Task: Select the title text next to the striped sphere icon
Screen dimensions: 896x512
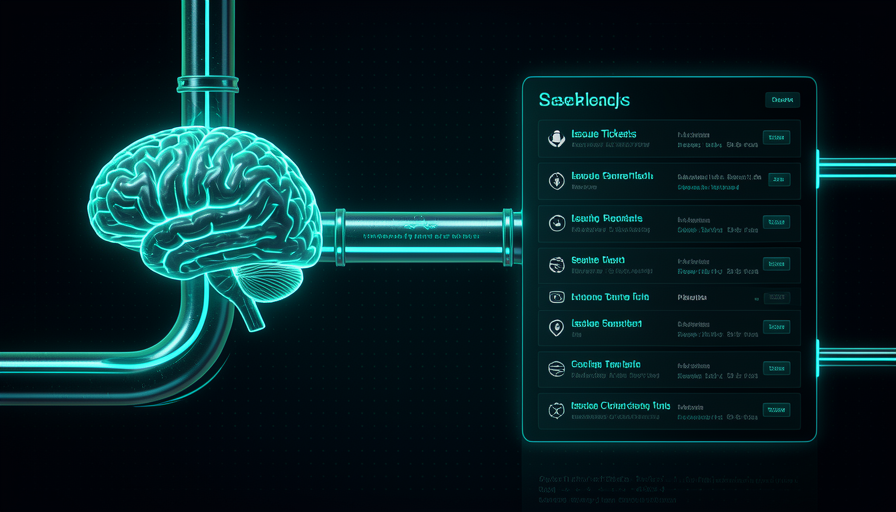Action: point(606,364)
